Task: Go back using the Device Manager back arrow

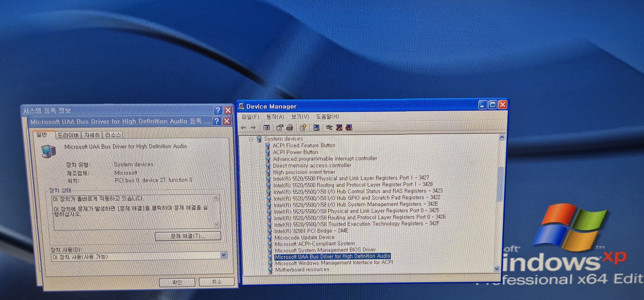Action: point(243,128)
